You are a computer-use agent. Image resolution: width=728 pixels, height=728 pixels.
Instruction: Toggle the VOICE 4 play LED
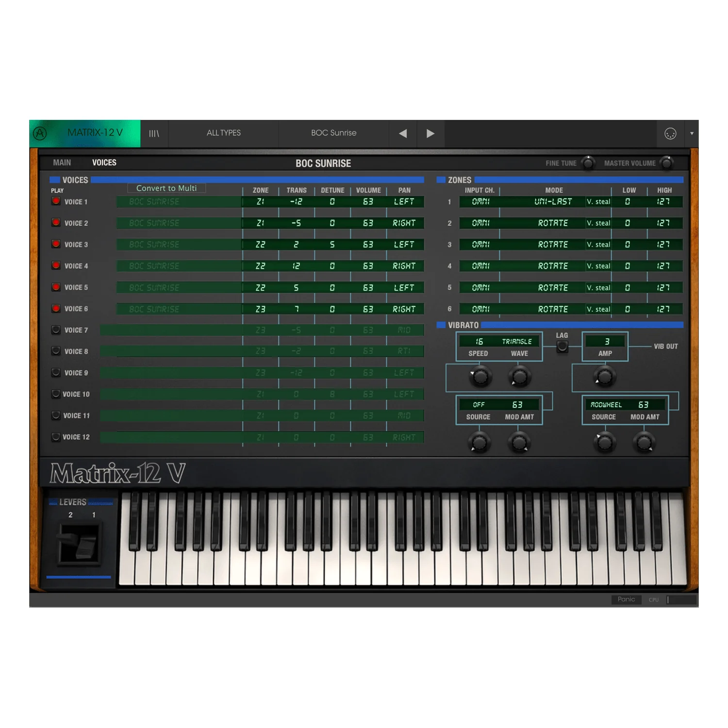point(56,265)
